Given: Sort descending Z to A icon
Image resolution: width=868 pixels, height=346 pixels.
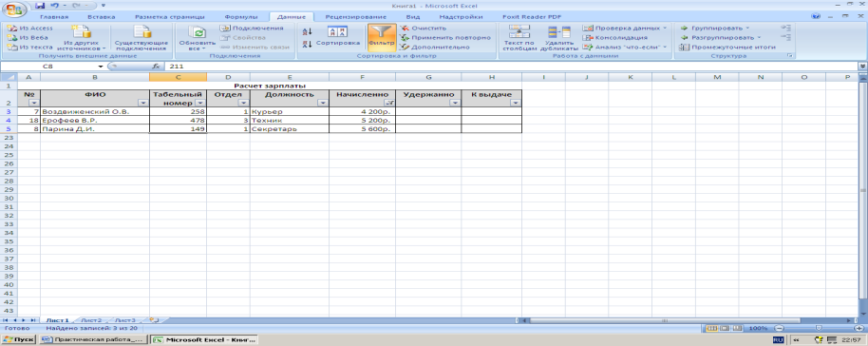Looking at the screenshot, I should tap(309, 44).
